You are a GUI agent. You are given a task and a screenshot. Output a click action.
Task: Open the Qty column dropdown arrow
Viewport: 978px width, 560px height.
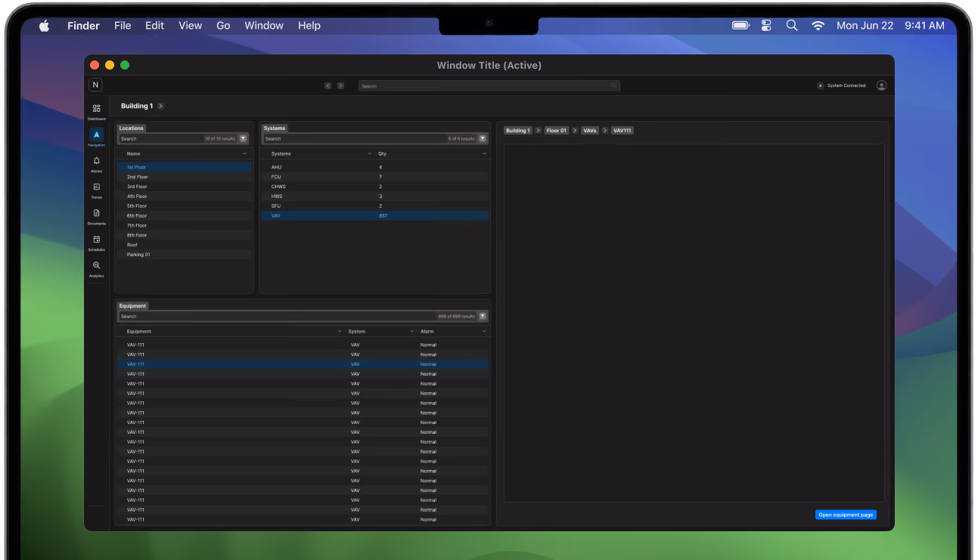click(484, 153)
